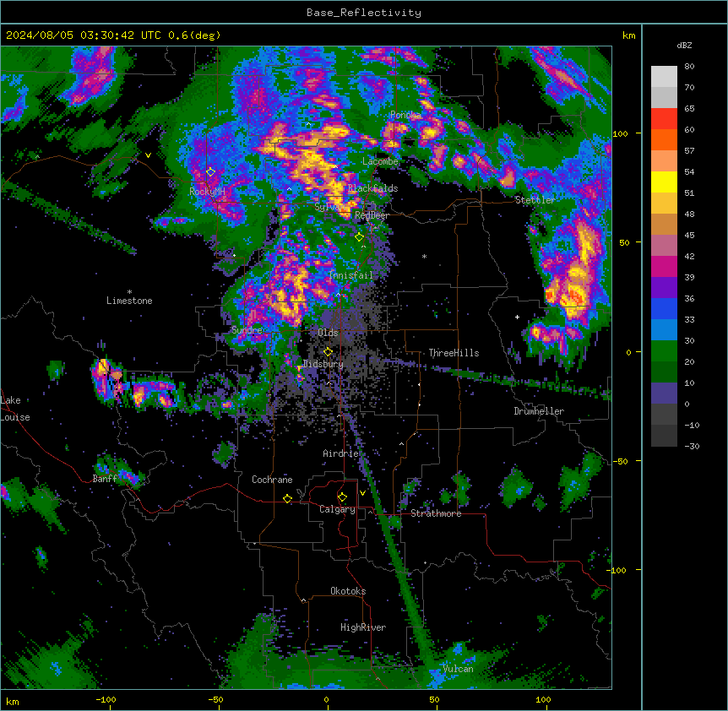728x711 pixels.
Task: Click the orange 57-60 dBZ legend swatch
Action: coord(664,139)
